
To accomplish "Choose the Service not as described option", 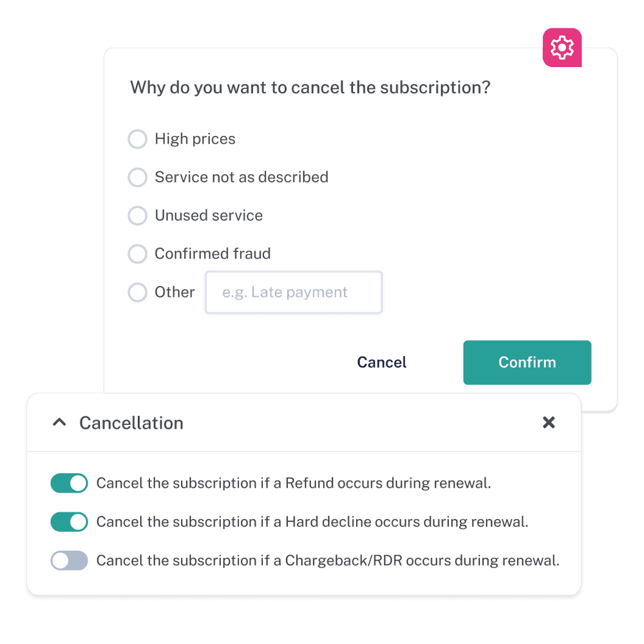I will 138,177.
